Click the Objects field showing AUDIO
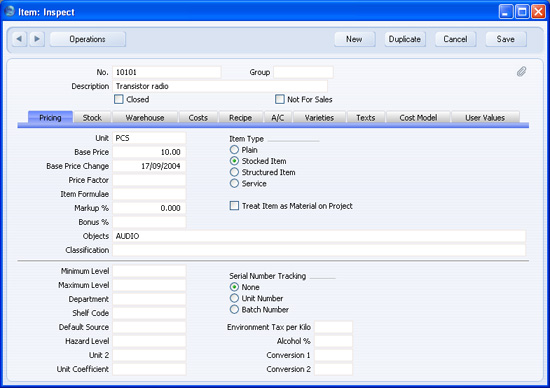This screenshot has height=388, width=550. point(319,236)
